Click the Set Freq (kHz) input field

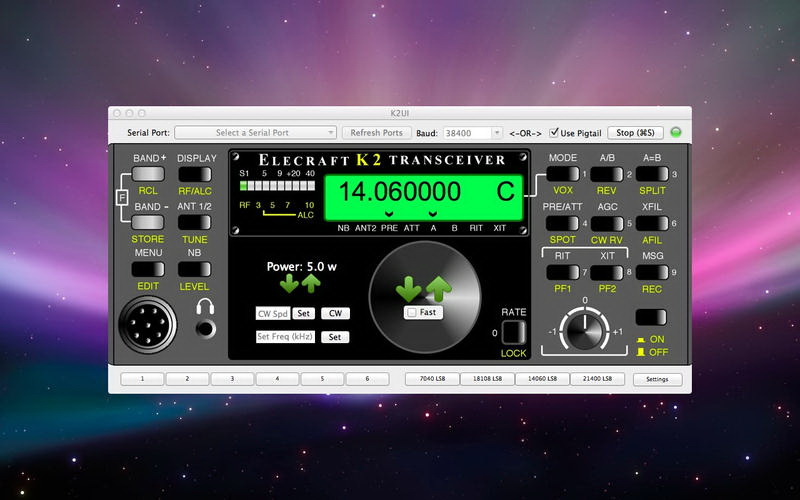pyautogui.click(x=285, y=337)
